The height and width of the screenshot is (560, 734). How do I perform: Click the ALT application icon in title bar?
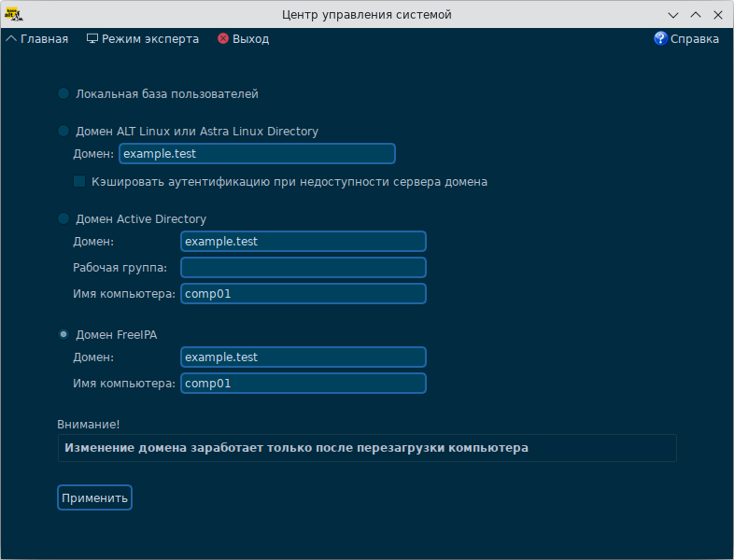[x=13, y=15]
